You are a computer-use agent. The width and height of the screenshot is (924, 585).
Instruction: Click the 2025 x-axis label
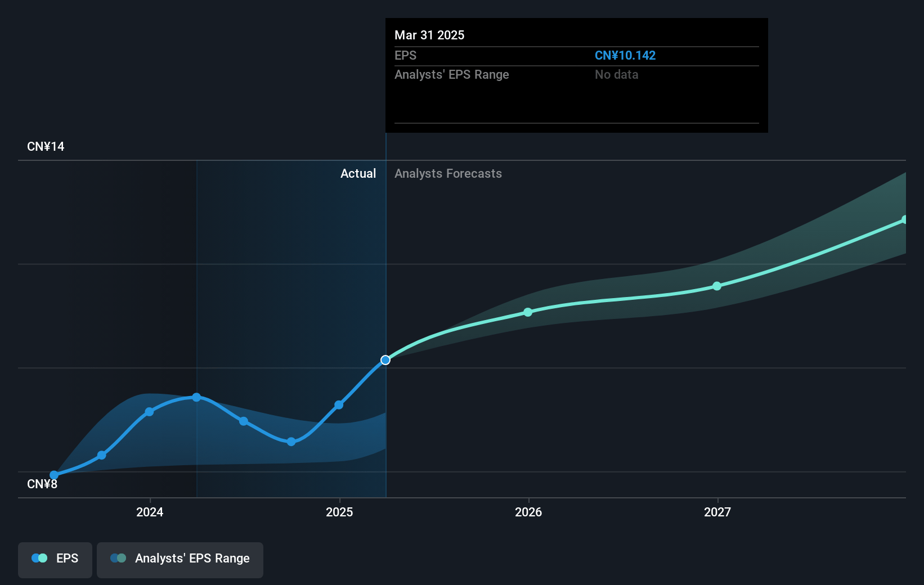click(x=339, y=512)
